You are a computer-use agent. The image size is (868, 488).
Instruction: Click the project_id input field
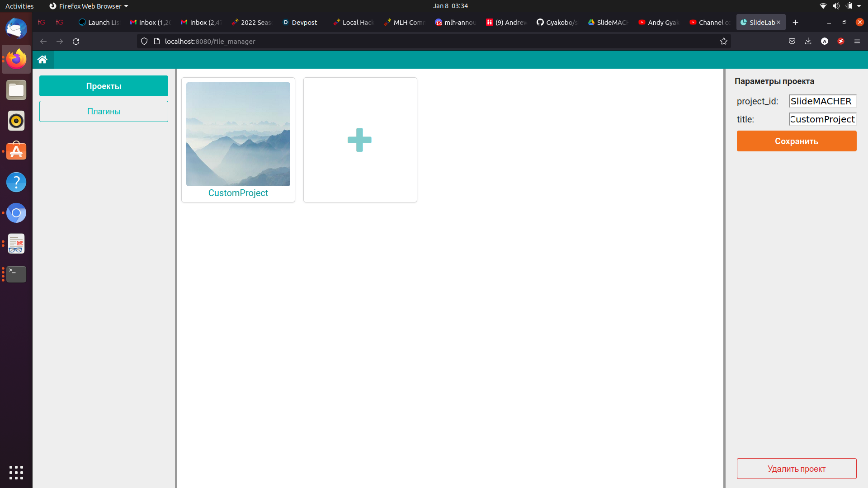[822, 101]
